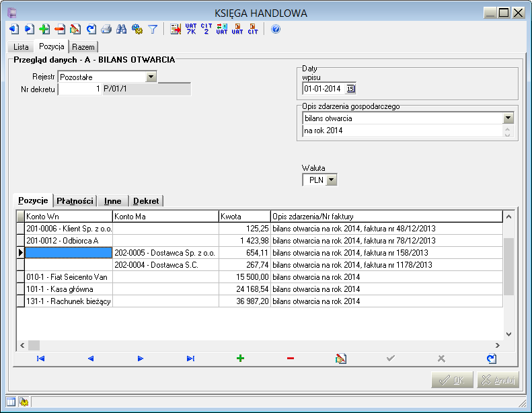This screenshot has height=413, width=532.
Task: Click the Konto Wn column header
Action: [x=69, y=217]
